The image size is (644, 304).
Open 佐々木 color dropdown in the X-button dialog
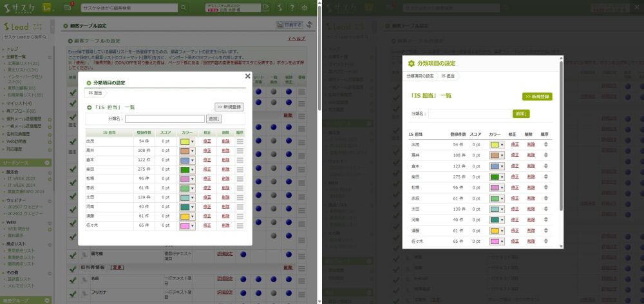coord(192,226)
